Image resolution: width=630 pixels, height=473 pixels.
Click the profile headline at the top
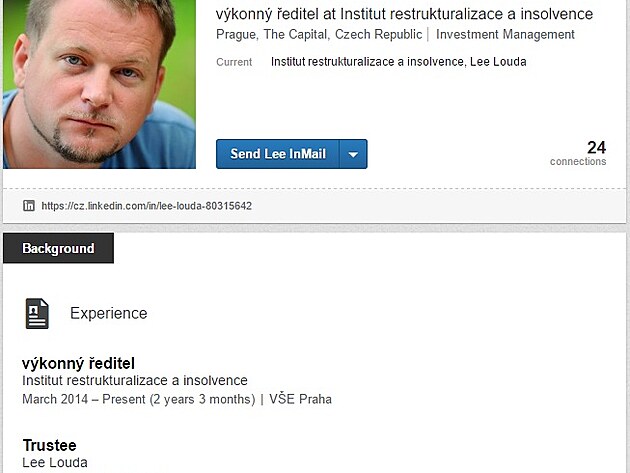404,14
